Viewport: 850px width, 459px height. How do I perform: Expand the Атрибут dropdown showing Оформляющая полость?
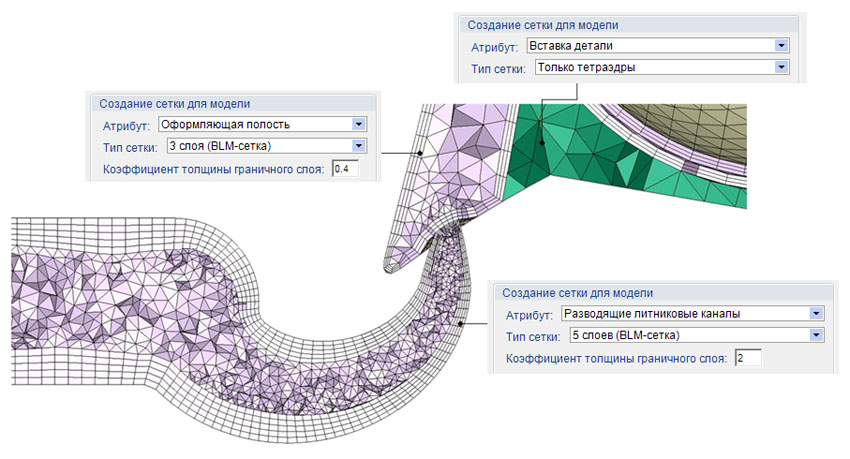coord(358,124)
